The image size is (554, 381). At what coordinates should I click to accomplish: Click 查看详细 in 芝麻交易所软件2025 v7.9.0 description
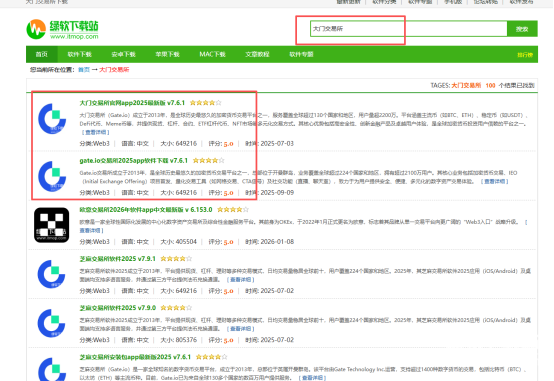coord(241,329)
